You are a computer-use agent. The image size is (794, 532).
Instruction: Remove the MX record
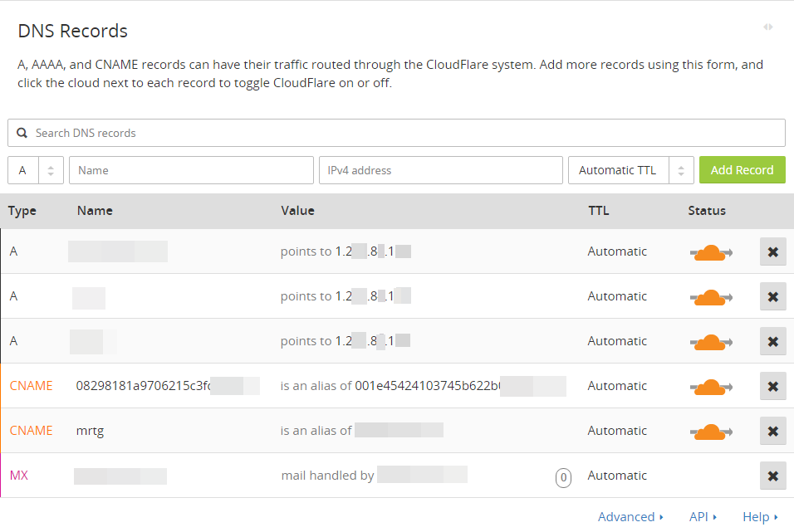coord(772,476)
